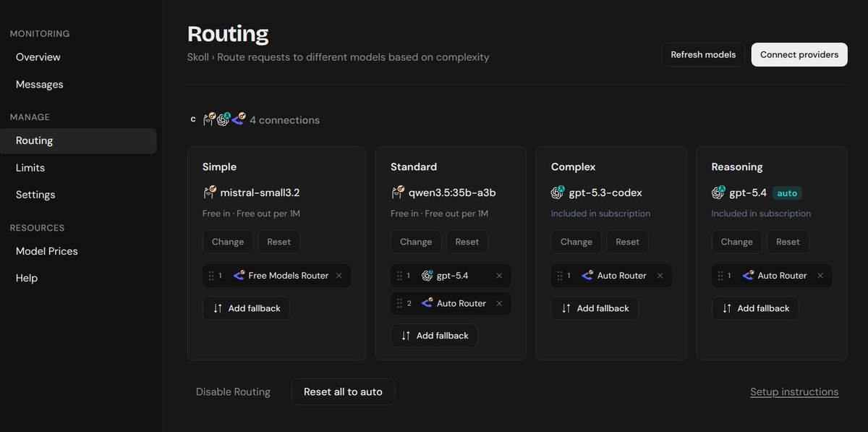This screenshot has width=868, height=432.
Task: Click router icon in Complex Auto Router row
Action: pos(587,276)
